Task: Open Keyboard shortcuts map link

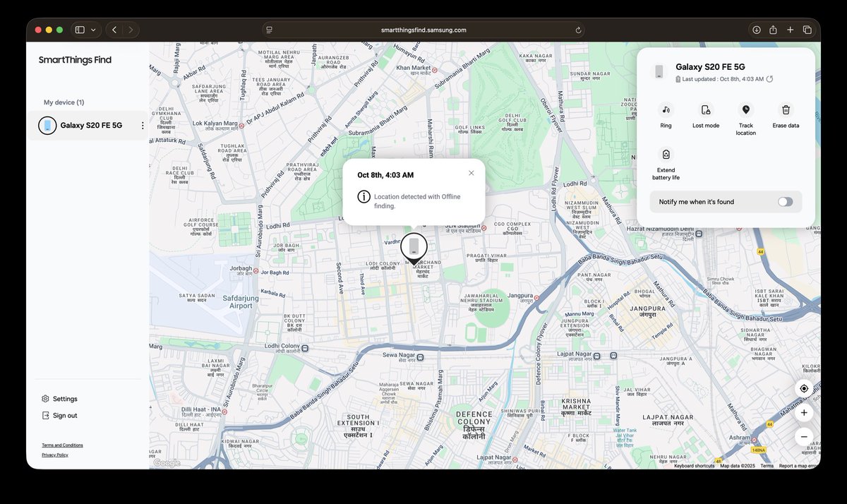Action: point(695,466)
